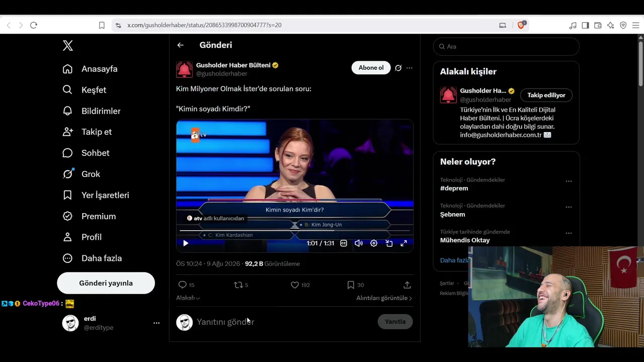Switch the video to fullscreen

coord(404,243)
